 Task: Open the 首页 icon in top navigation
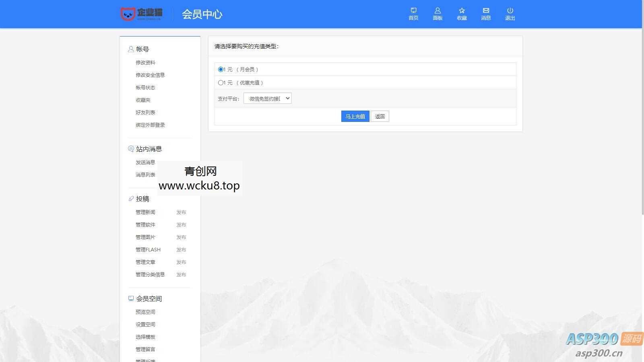click(413, 13)
